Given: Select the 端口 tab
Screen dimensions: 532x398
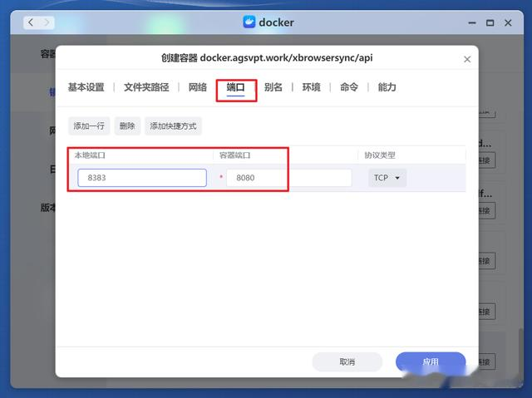Looking at the screenshot, I should (235, 87).
